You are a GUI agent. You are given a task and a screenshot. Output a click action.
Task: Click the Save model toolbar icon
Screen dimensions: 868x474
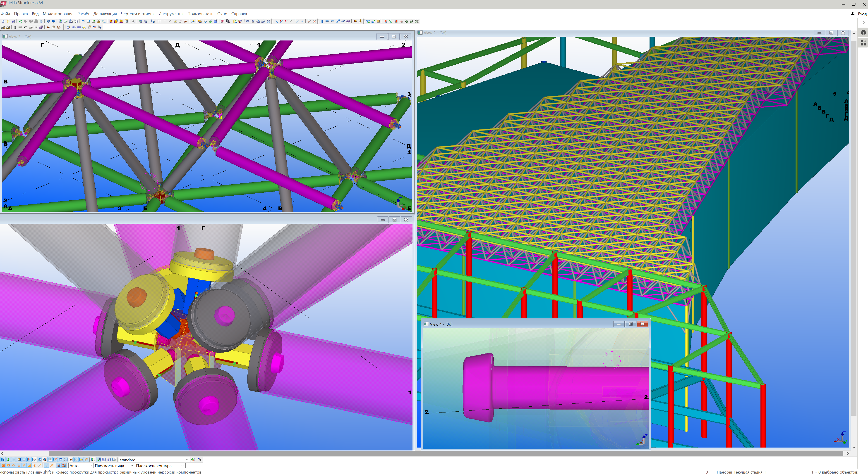coord(13,21)
